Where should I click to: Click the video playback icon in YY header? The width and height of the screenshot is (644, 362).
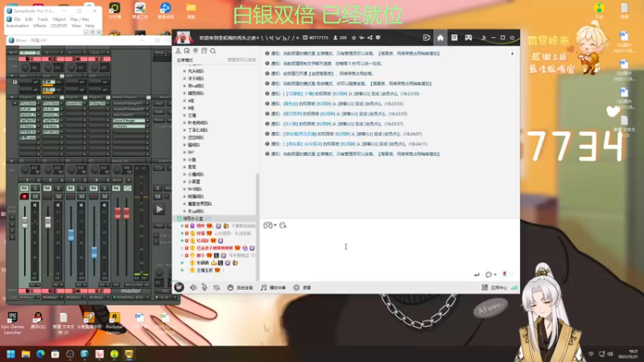[x=427, y=38]
